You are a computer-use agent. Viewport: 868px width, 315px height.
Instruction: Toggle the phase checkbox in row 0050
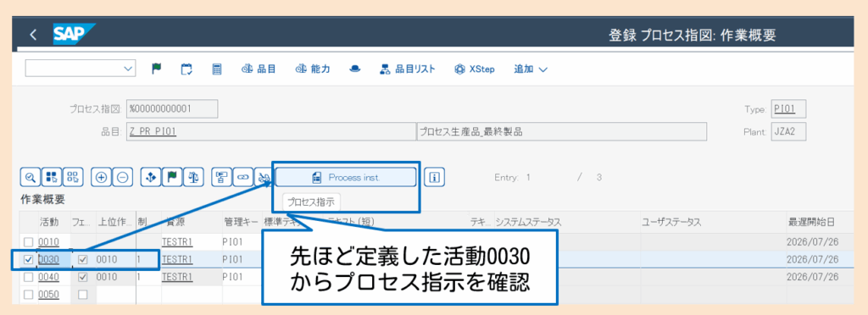(83, 295)
